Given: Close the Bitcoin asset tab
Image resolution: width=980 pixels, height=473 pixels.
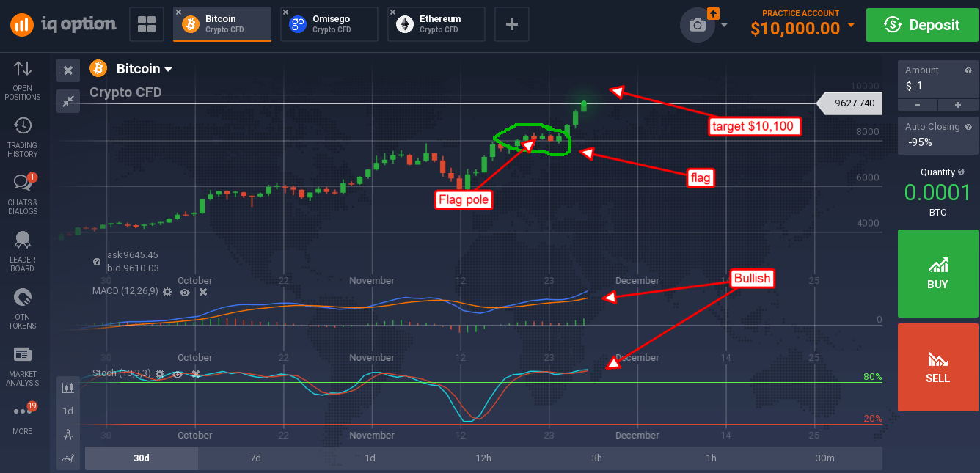Looking at the screenshot, I should 179,12.
